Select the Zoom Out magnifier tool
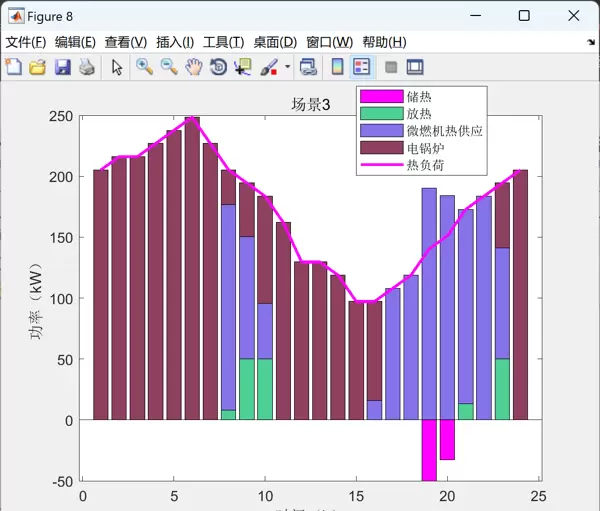The width and height of the screenshot is (600, 511). point(169,67)
